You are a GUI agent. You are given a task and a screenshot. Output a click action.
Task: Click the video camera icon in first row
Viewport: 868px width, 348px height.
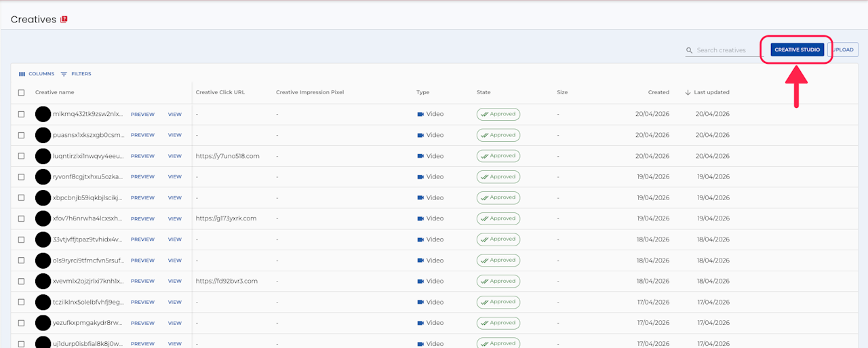tap(420, 114)
